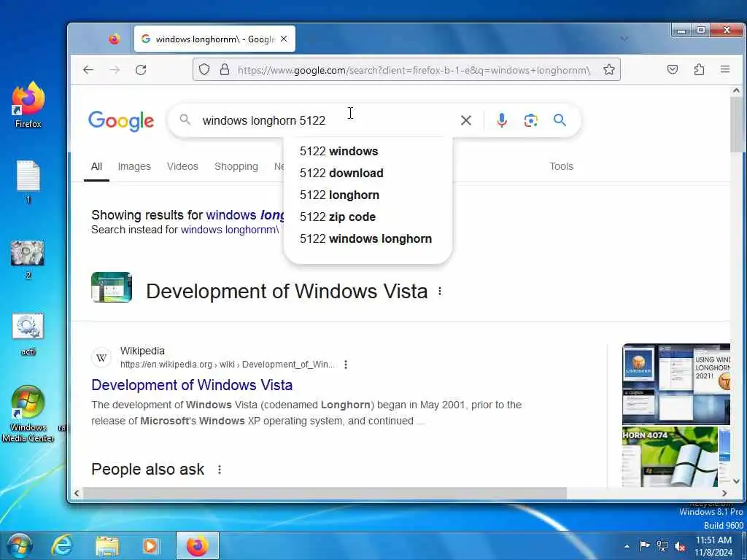Select the All results tab

pyautogui.click(x=96, y=167)
